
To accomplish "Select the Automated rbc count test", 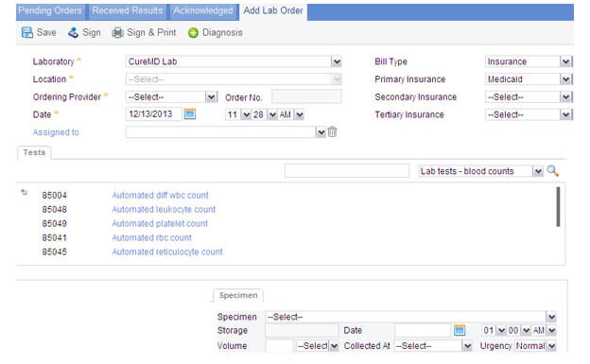I will 151,237.
